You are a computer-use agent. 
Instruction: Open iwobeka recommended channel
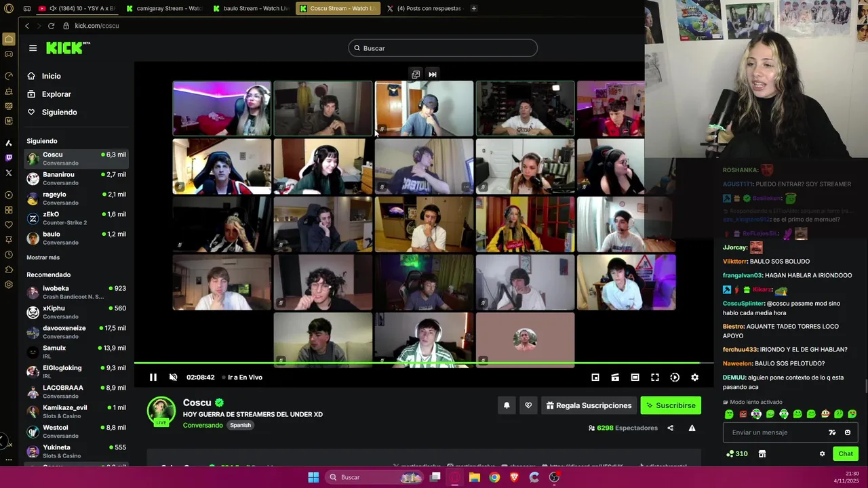point(76,293)
